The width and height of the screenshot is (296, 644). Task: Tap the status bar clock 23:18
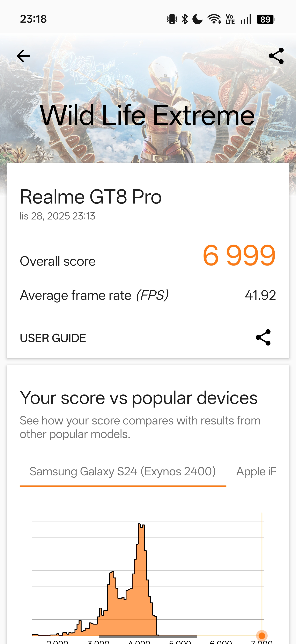point(33,19)
